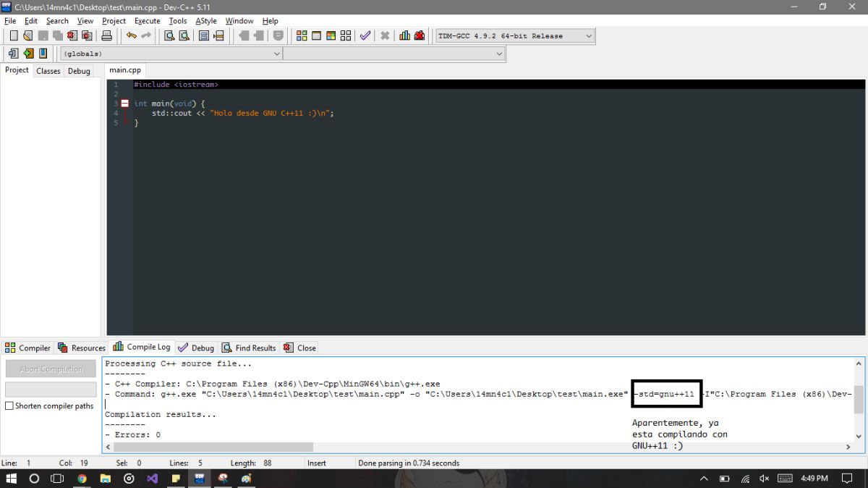This screenshot has height=488, width=868.
Task: Open the empty members dropdown beside globals
Action: [394, 54]
